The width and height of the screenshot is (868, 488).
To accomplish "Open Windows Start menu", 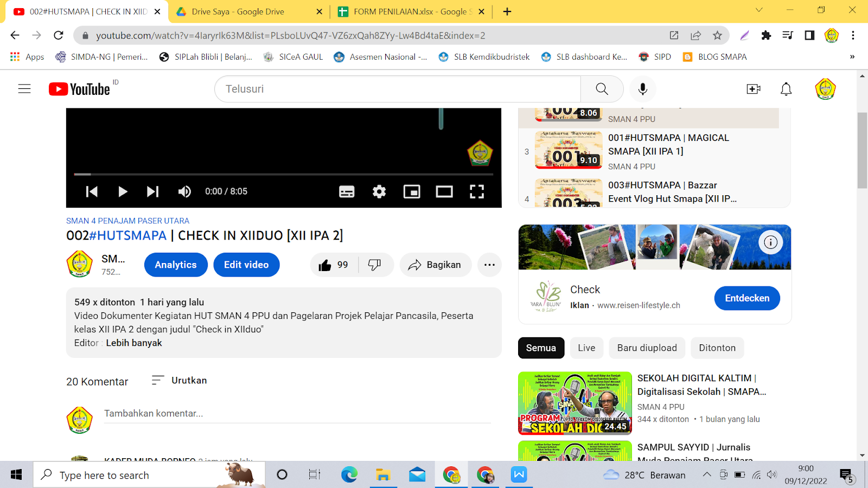I will point(16,475).
